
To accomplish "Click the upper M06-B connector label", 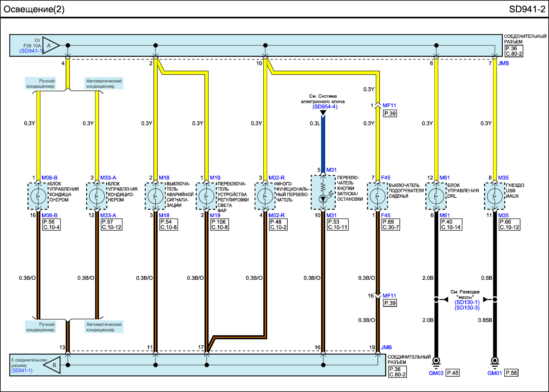I will (x=49, y=178).
